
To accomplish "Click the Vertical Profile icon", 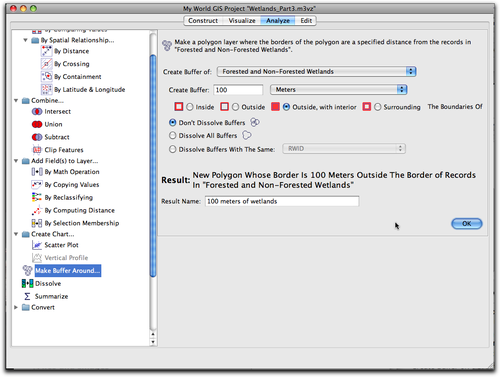I will tap(37, 258).
